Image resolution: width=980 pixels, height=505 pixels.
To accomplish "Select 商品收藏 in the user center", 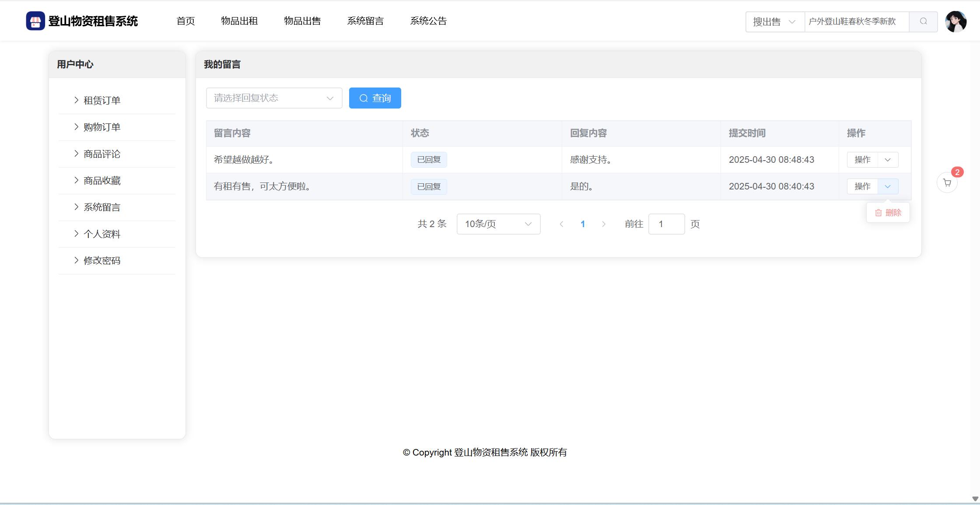I will 102,181.
